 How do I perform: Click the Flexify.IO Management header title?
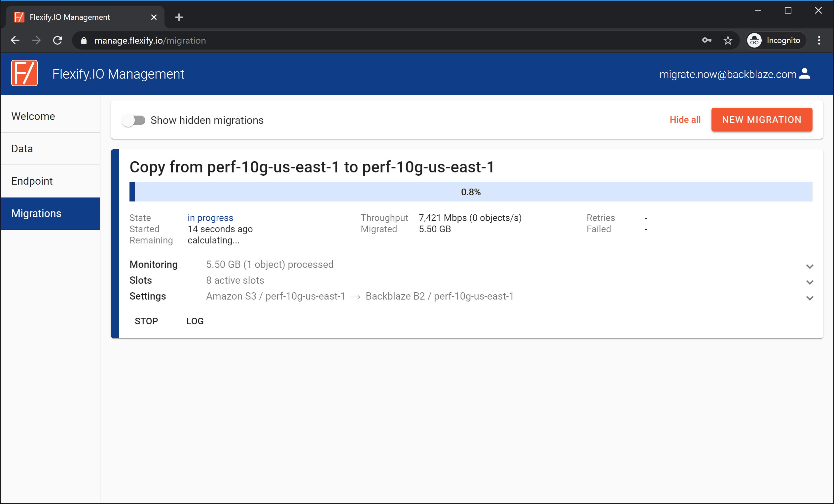coord(118,74)
